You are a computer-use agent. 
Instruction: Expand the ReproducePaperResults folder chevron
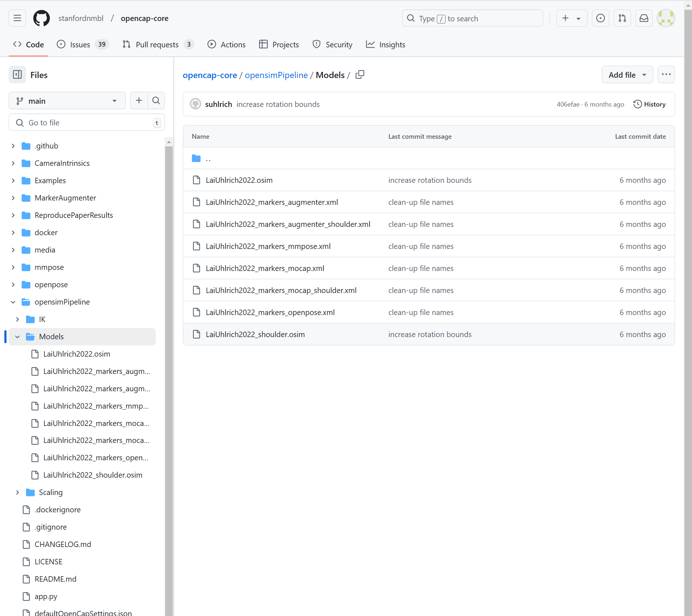[x=13, y=215]
